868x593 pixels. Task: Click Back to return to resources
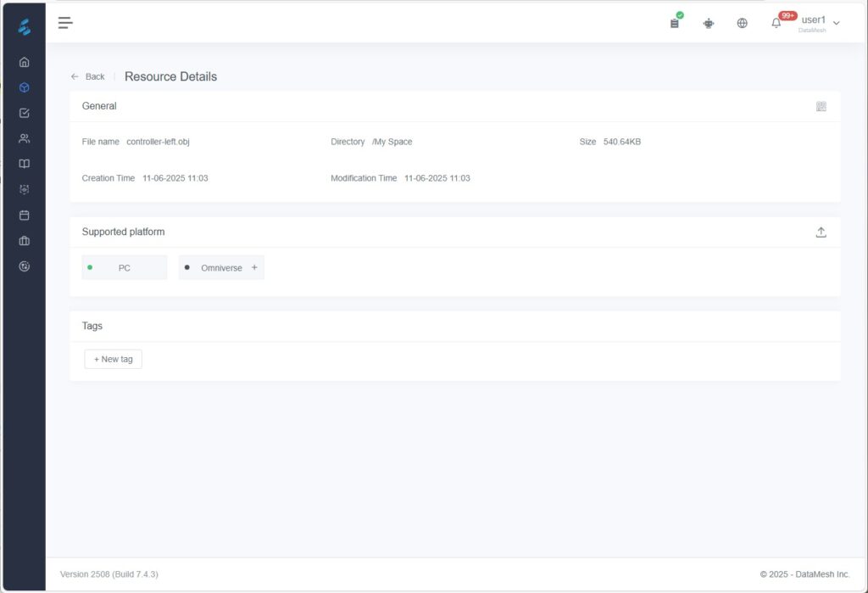tap(88, 76)
